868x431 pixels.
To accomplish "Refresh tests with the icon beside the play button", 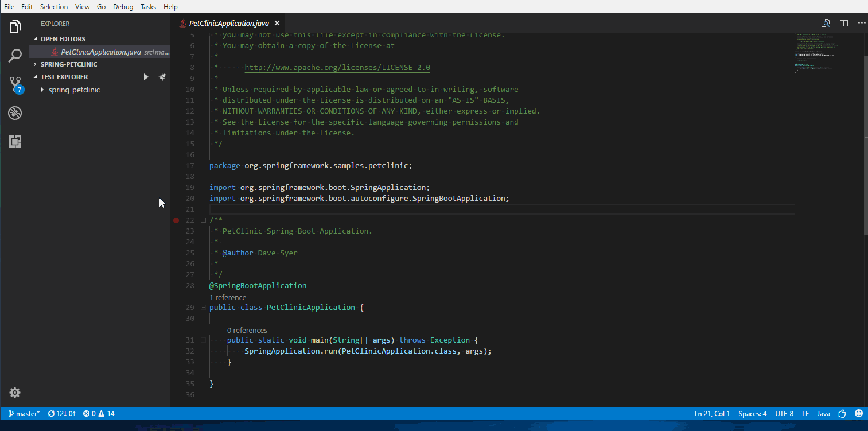I will pos(162,76).
